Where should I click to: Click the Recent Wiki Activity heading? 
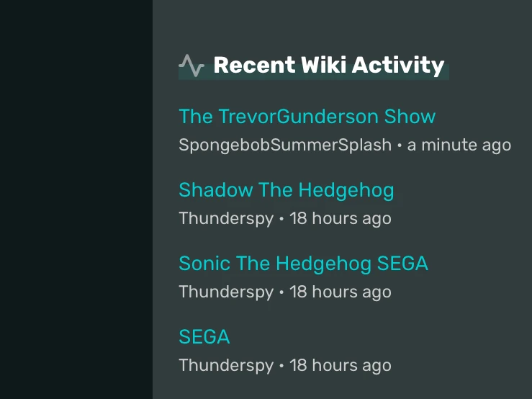(328, 66)
